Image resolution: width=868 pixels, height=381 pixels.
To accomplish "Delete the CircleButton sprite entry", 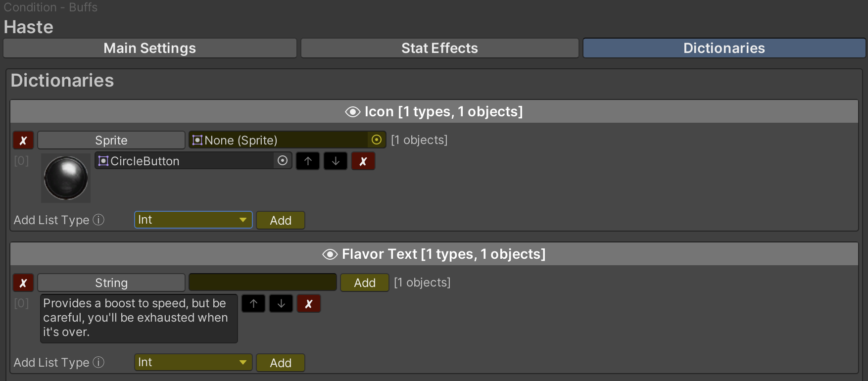I will coord(363,161).
